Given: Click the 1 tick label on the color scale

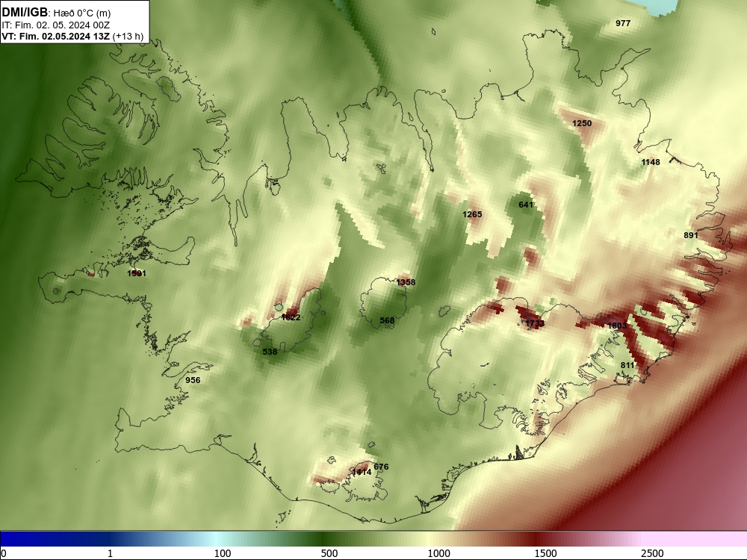Looking at the screenshot, I should (110, 553).
